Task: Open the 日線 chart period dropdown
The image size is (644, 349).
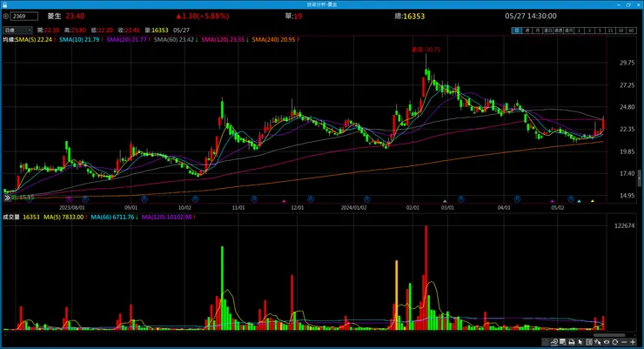Action: pyautogui.click(x=17, y=30)
